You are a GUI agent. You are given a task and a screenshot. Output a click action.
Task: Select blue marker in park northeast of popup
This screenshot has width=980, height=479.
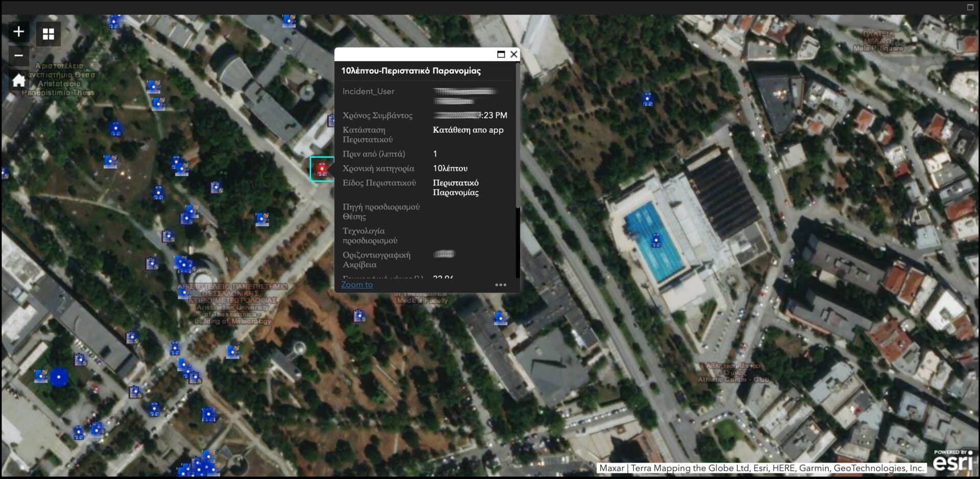pyautogui.click(x=648, y=99)
